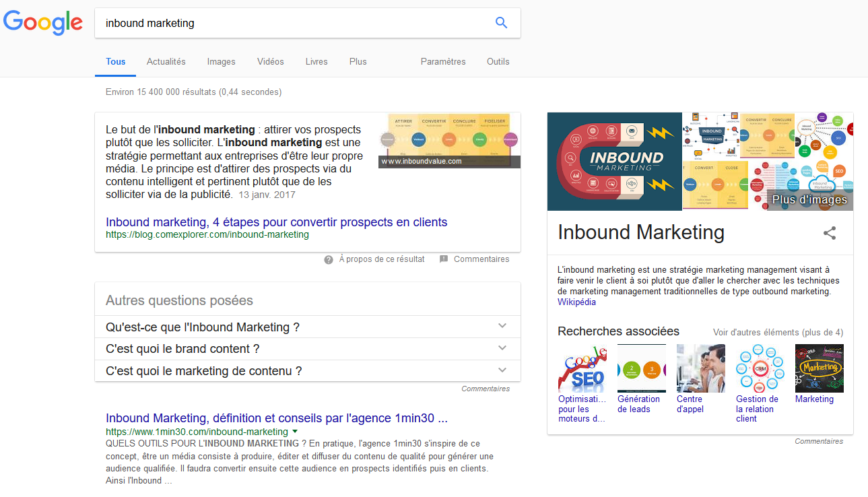Switch to the Actualités tab

click(x=166, y=61)
